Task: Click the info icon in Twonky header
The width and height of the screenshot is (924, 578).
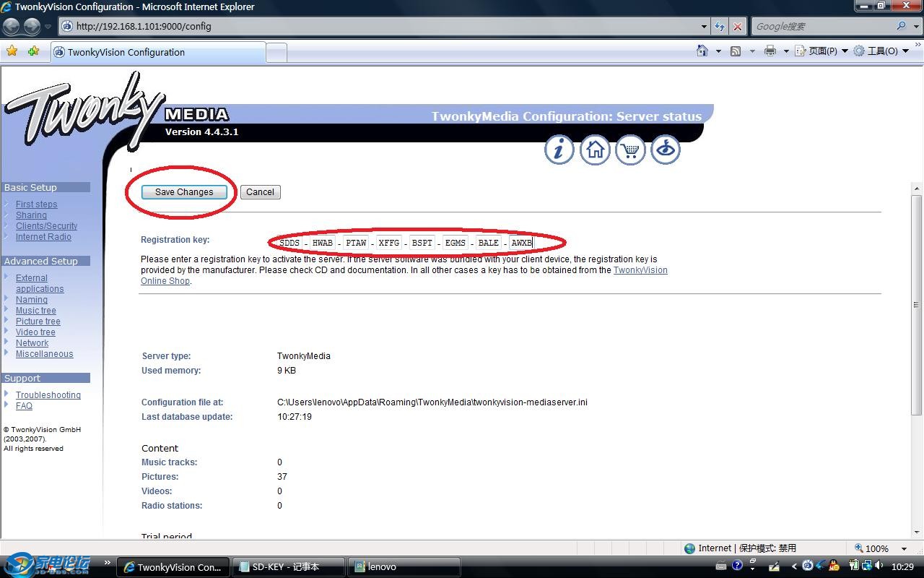Action: pos(559,150)
